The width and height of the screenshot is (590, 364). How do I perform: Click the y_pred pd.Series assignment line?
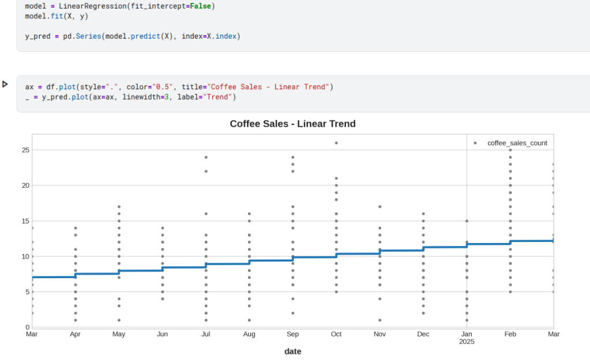click(132, 36)
